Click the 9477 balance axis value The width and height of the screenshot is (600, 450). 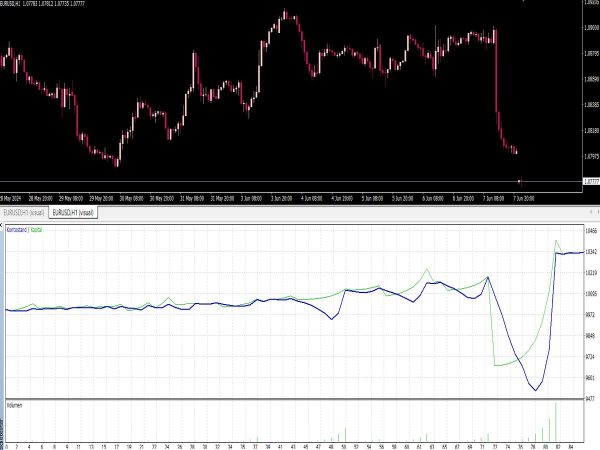(x=590, y=399)
